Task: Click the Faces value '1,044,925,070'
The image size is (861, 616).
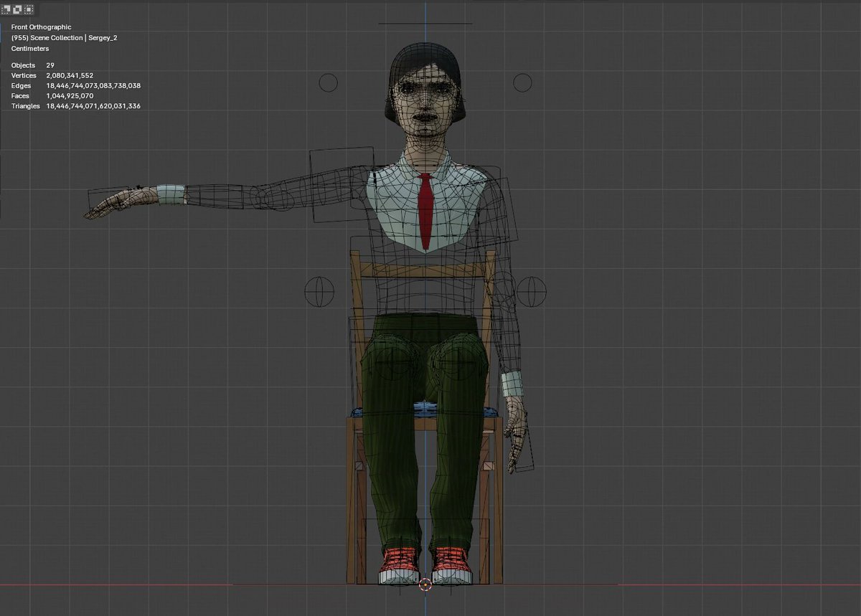Action: tap(70, 95)
